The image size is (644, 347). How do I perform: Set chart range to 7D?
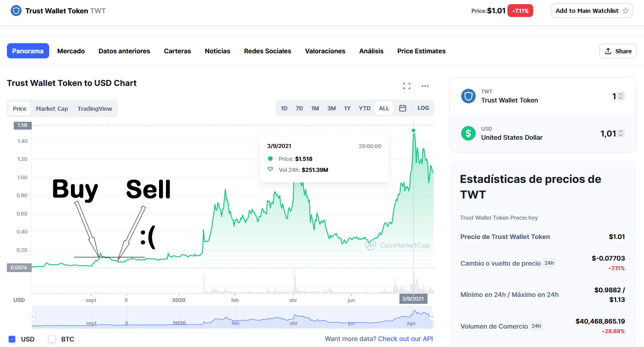pyautogui.click(x=299, y=108)
